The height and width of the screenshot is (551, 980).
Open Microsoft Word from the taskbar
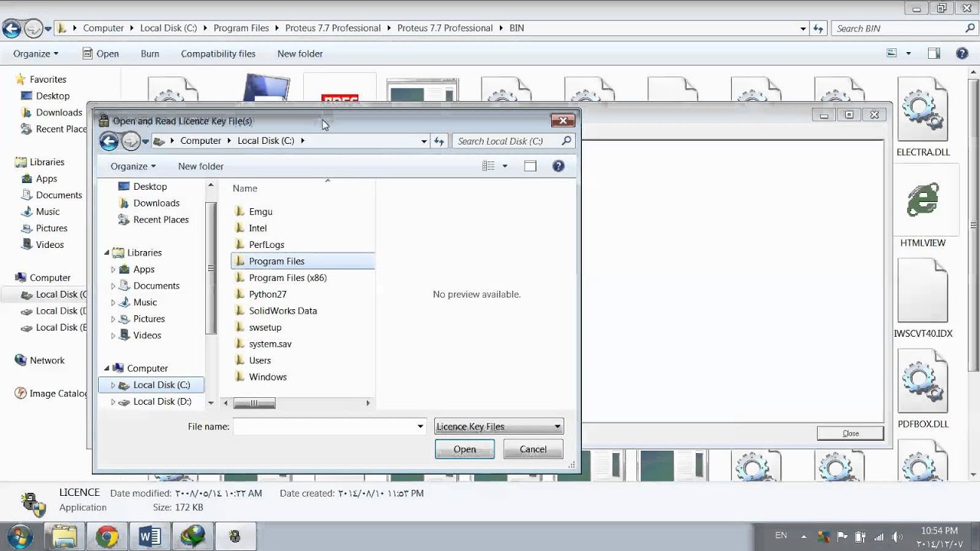pyautogui.click(x=149, y=536)
